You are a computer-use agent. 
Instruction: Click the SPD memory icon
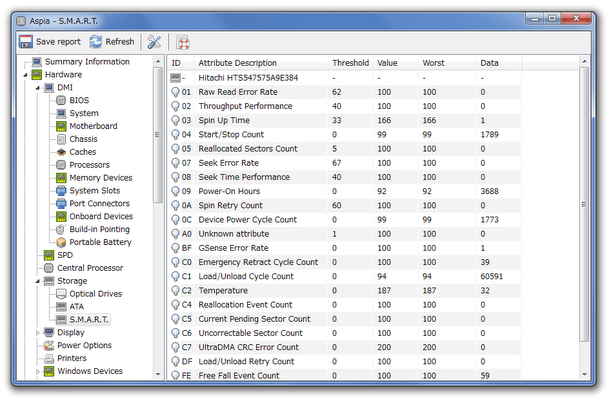tap(49, 255)
